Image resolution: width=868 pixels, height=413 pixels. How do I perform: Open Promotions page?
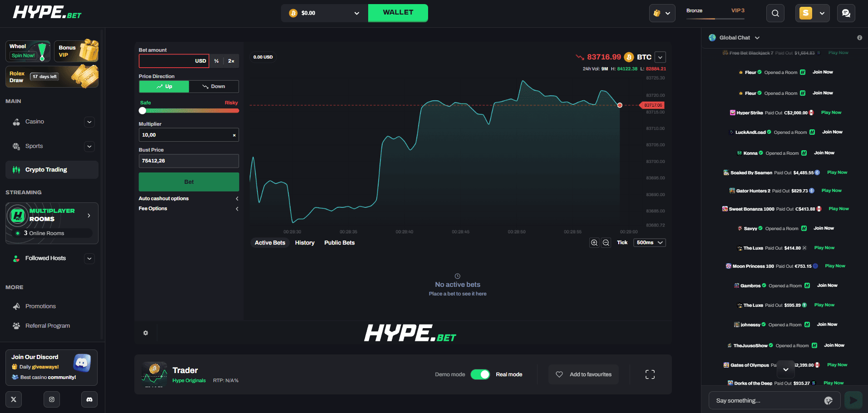[x=40, y=306]
